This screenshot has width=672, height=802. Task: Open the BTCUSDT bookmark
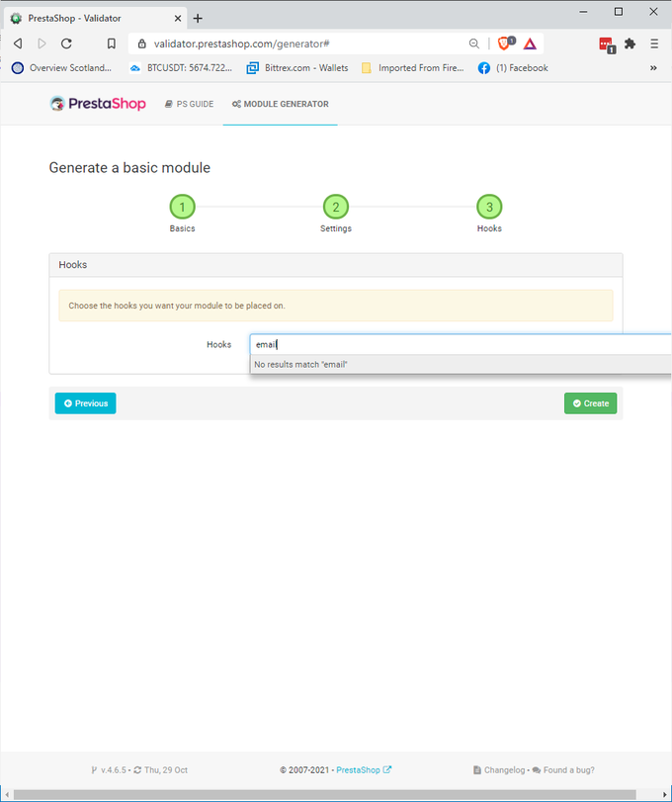coord(181,68)
